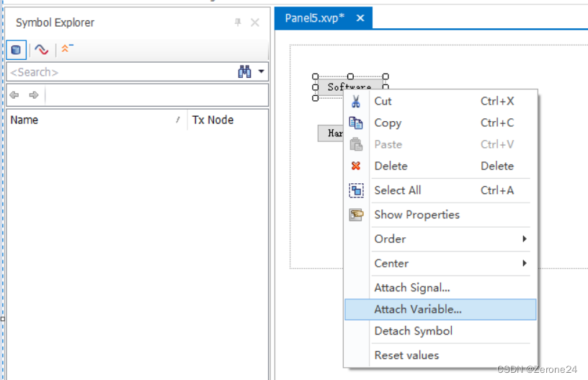Choose Select All from the context menu
Screen dimensions: 588x380
pyautogui.click(x=440, y=190)
